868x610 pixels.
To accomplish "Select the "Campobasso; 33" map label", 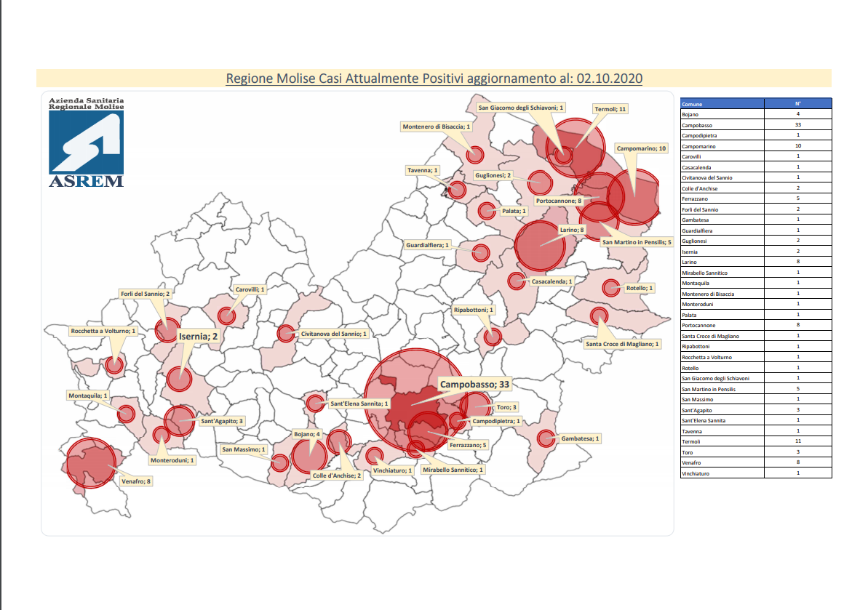I will point(474,383).
